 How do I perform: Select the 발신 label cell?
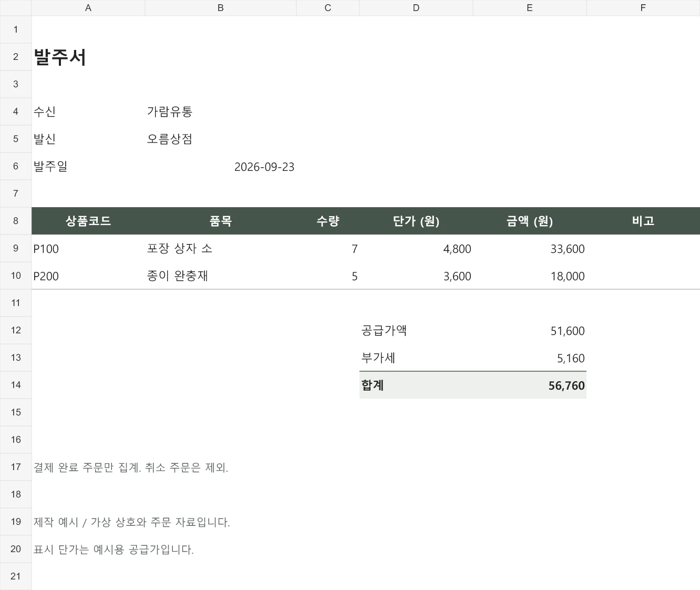88,139
